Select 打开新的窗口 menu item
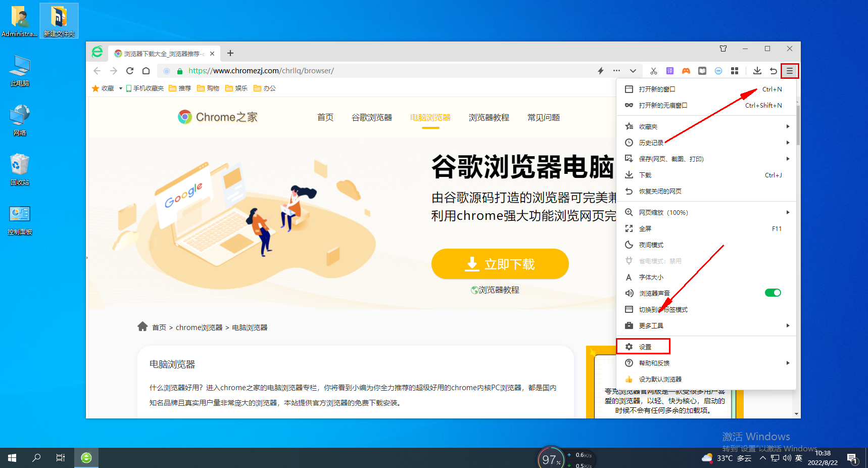Screen dimensions: 868x468 coord(706,89)
